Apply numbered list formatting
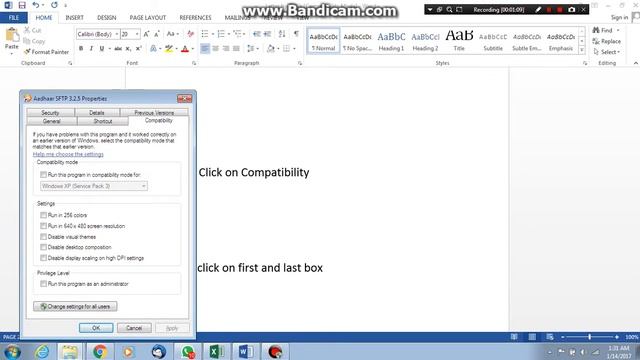This screenshot has width=640, height=360. point(221,34)
